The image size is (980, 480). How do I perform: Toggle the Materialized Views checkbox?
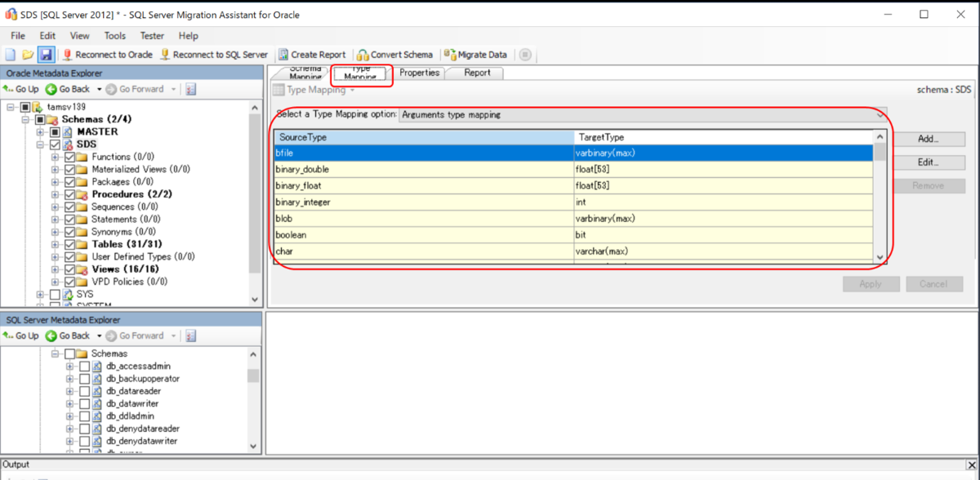(69, 169)
